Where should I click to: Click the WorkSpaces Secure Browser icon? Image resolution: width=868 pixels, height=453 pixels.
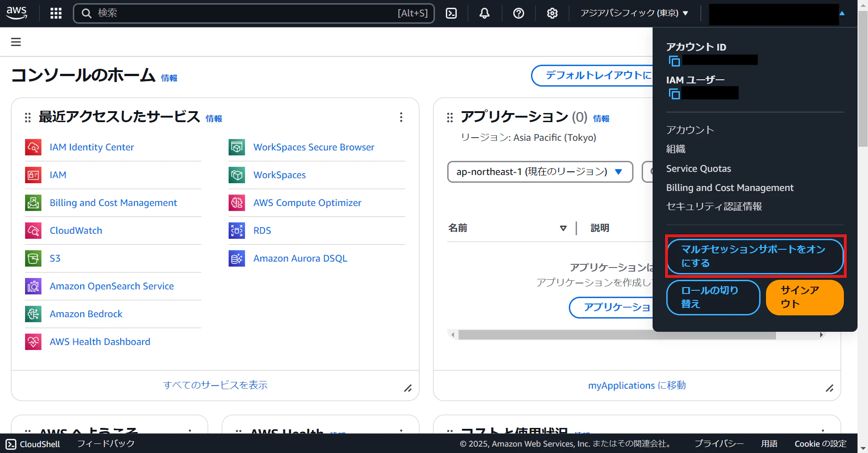coord(237,147)
